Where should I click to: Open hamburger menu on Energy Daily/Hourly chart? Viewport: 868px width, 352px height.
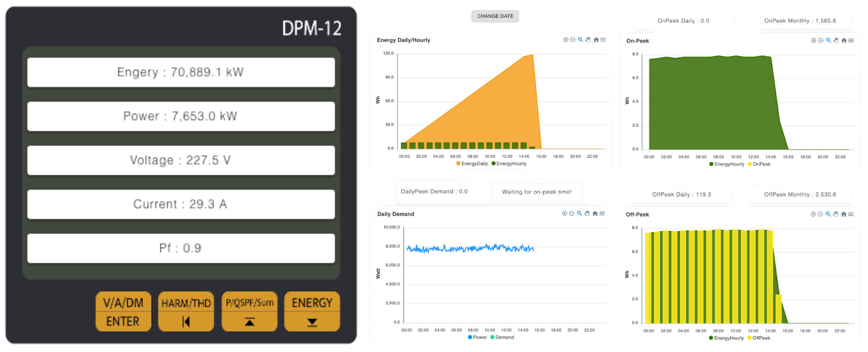tap(603, 40)
